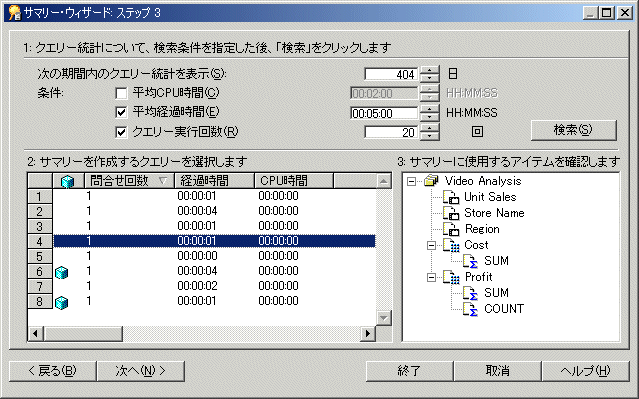
Task: Click the horizontal scrollbar thumb
Action: [83, 333]
